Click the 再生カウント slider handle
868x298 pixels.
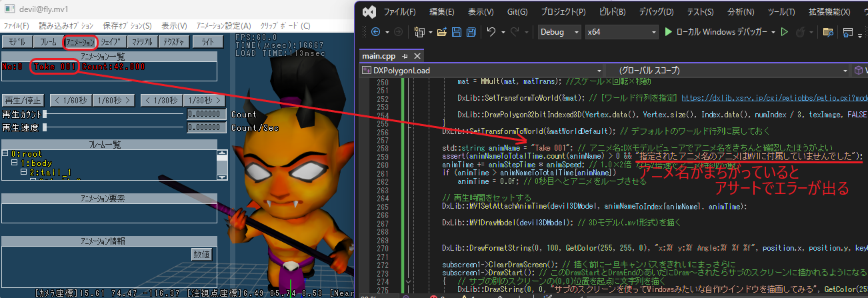(x=45, y=115)
